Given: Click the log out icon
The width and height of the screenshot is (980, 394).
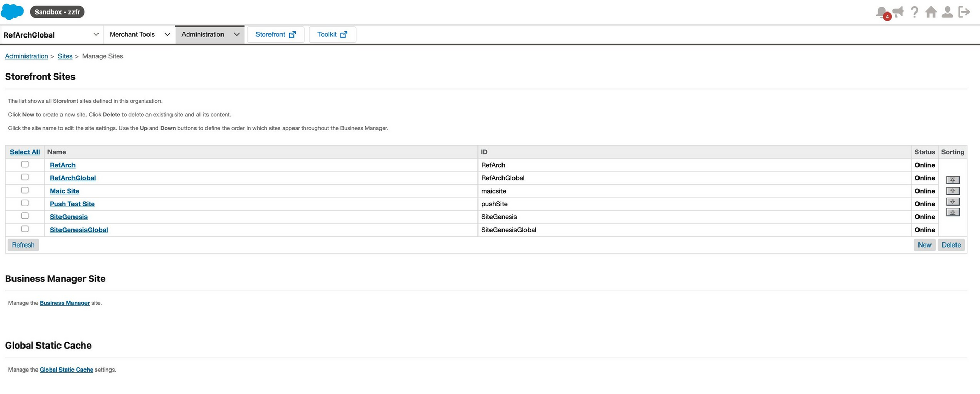Looking at the screenshot, I should [964, 11].
